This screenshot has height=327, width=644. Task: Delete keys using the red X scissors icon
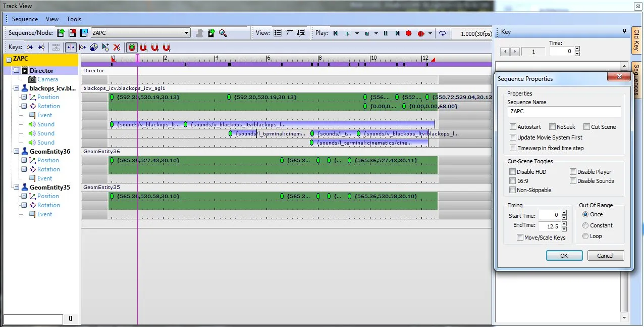pos(117,47)
